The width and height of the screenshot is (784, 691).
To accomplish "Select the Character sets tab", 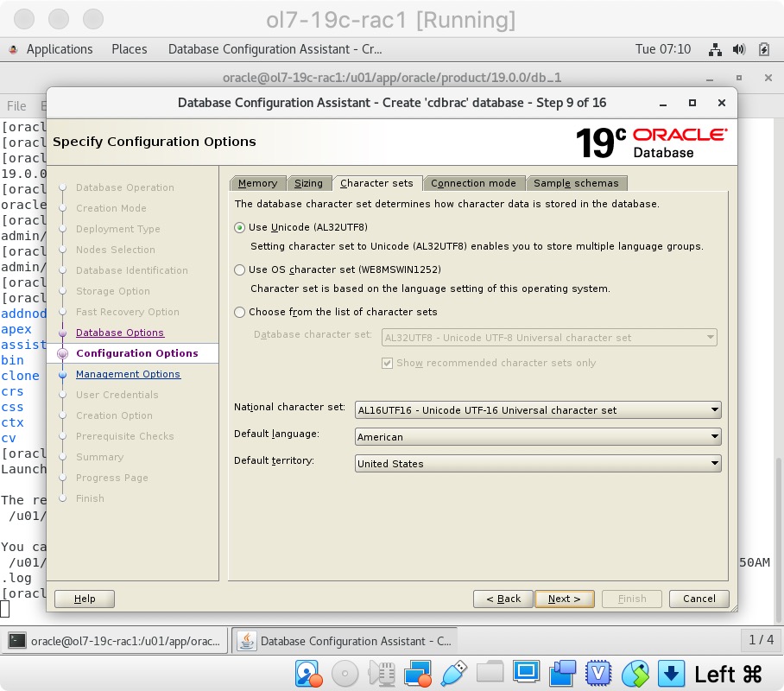I will 377,183.
